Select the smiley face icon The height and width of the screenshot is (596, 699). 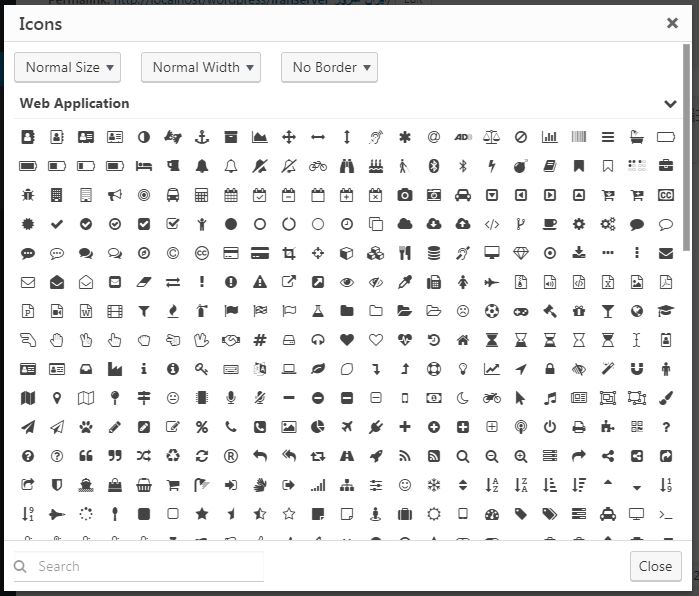point(405,485)
